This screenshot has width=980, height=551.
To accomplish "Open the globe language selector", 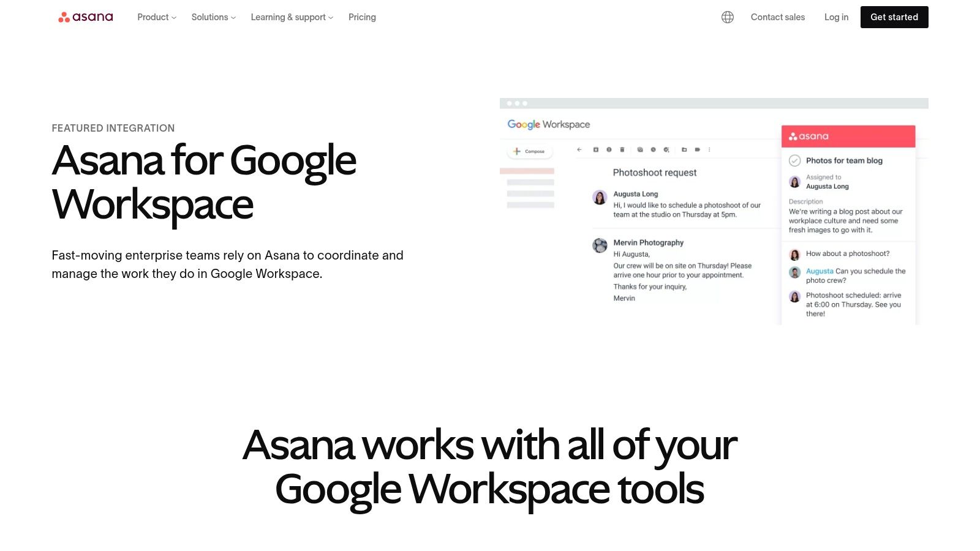I will click(x=727, y=17).
